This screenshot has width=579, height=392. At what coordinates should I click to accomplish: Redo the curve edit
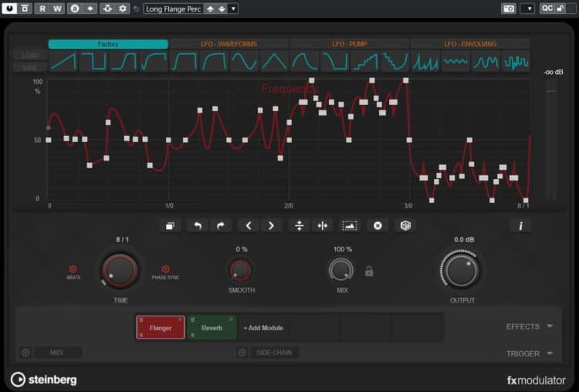(221, 225)
